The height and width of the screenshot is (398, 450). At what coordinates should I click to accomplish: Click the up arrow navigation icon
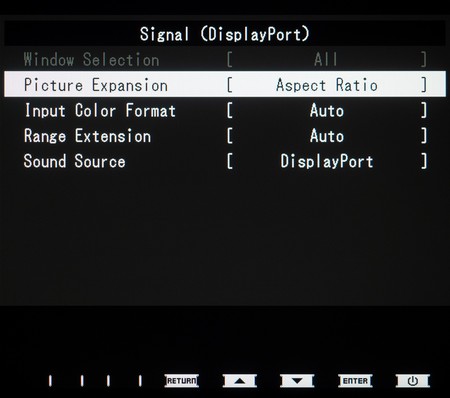coord(240,381)
